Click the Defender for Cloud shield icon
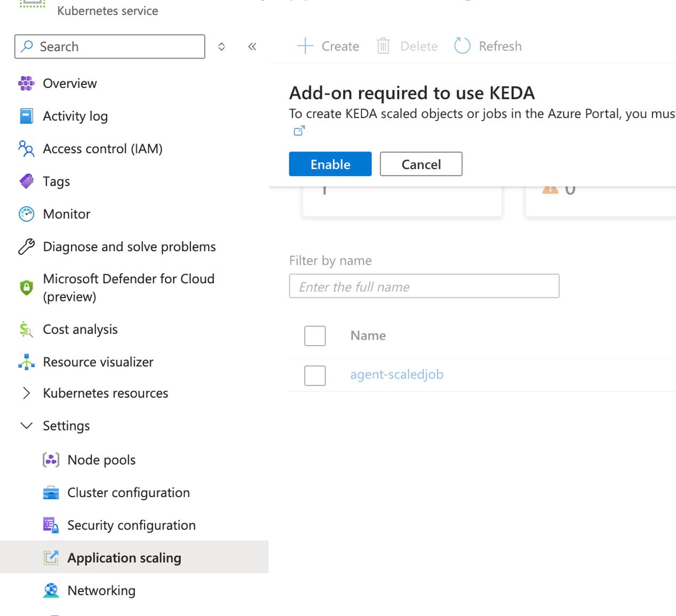This screenshot has width=676, height=616. tap(26, 287)
